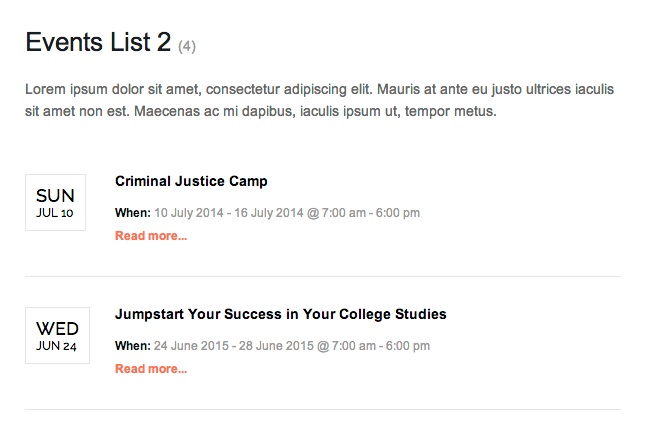Click the When label of Criminal Justice Camp
The image size is (646, 430).
pyautogui.click(x=132, y=213)
